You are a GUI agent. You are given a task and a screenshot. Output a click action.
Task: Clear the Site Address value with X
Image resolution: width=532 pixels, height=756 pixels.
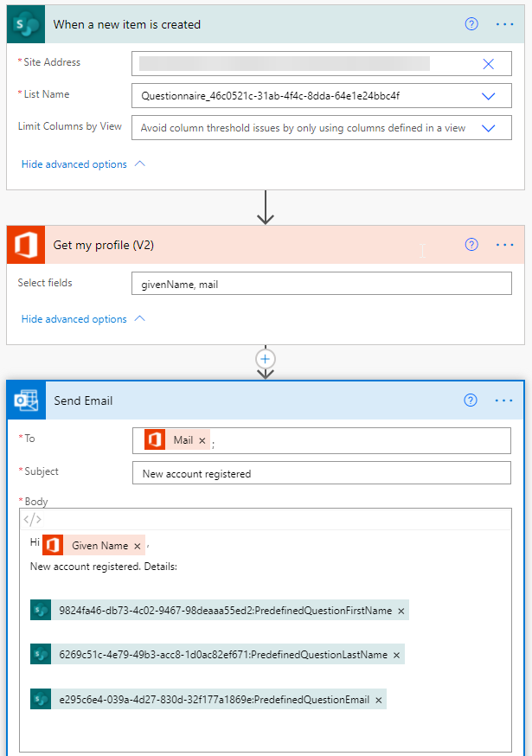tap(488, 64)
